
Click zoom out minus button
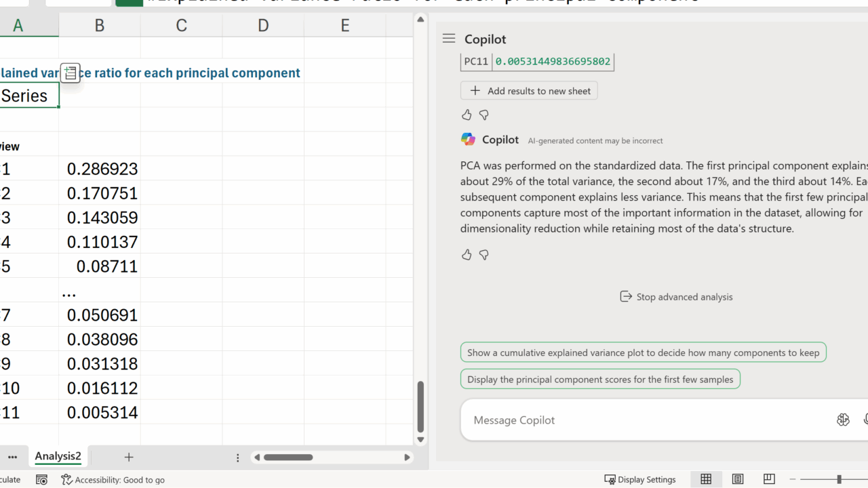[793, 479]
